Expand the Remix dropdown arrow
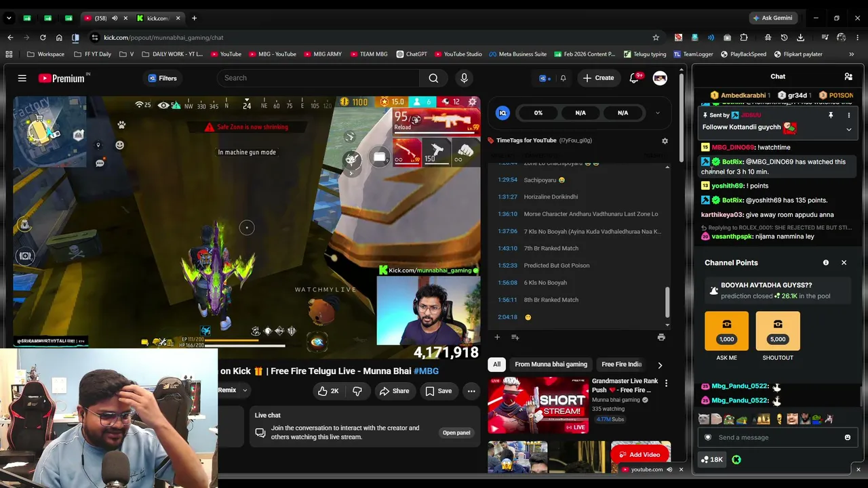Image resolution: width=868 pixels, height=488 pixels. pyautogui.click(x=245, y=390)
